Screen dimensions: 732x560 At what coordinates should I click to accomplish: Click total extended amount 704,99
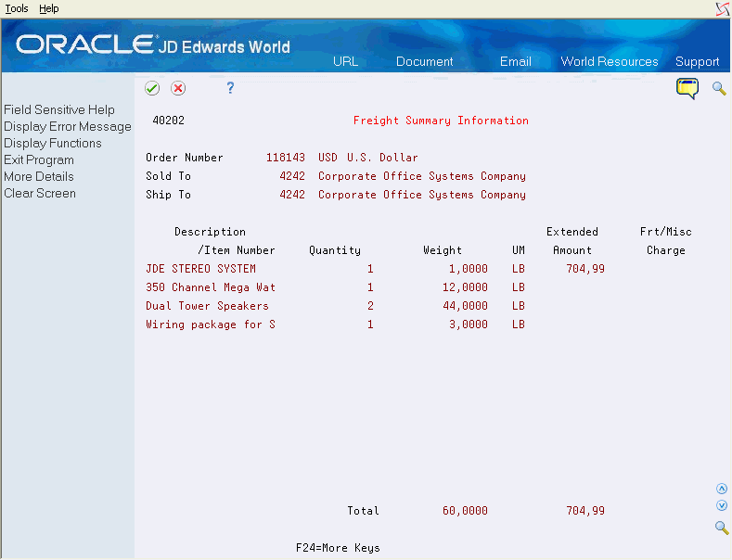click(585, 511)
